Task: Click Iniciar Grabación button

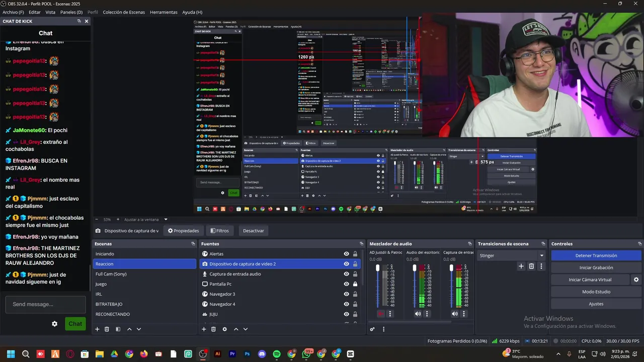Action: (596, 267)
